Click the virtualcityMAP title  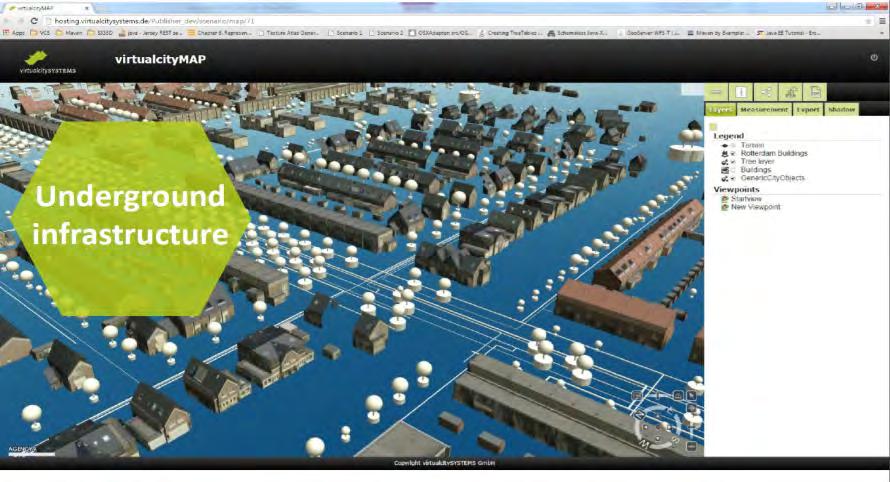pyautogui.click(x=160, y=59)
